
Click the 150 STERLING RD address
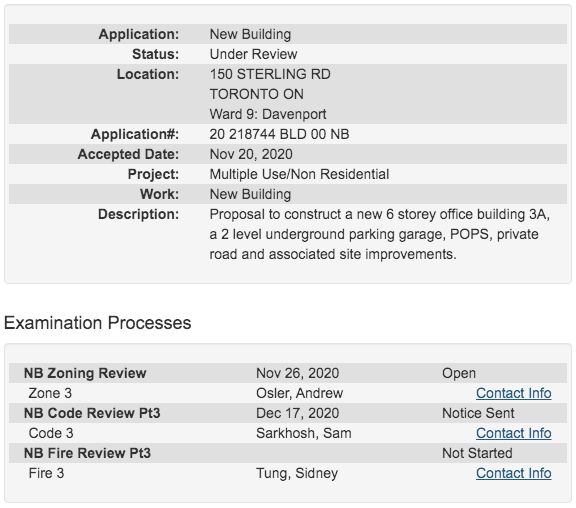(x=270, y=74)
